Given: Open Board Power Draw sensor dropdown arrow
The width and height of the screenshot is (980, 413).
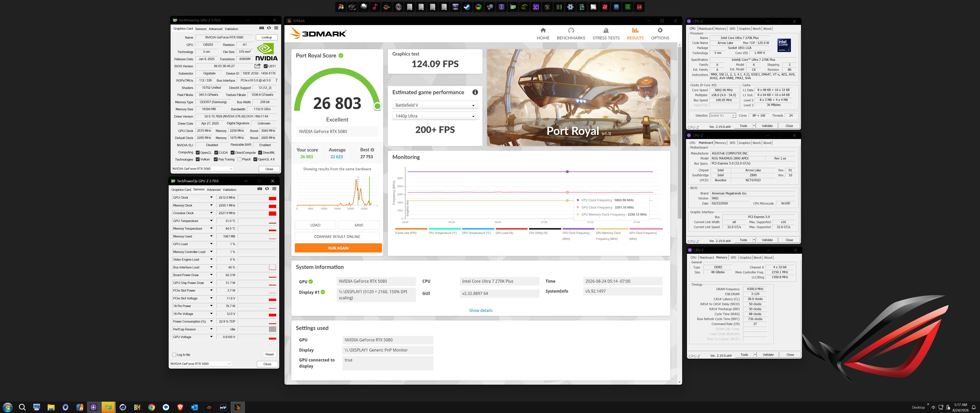Looking at the screenshot, I should point(212,275).
